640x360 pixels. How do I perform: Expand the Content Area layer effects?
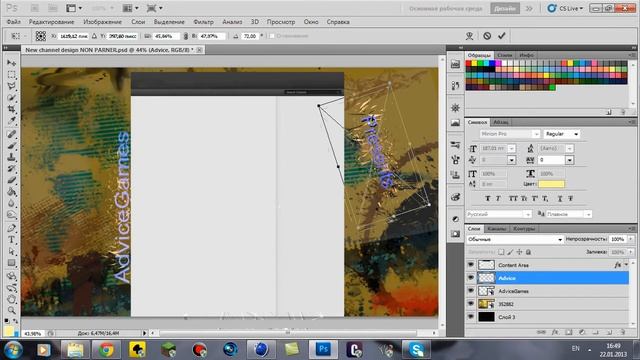627,265
